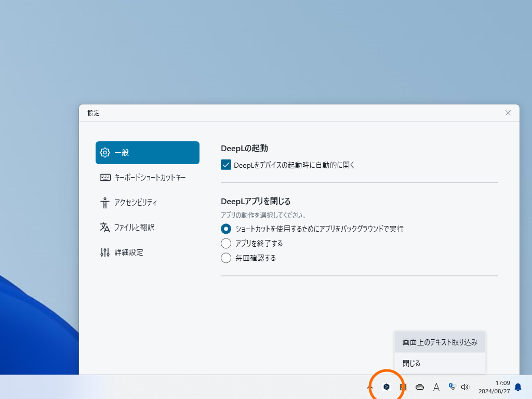Click the accessibility person icon in the sidebar
This screenshot has width=532, height=399.
pos(104,202)
